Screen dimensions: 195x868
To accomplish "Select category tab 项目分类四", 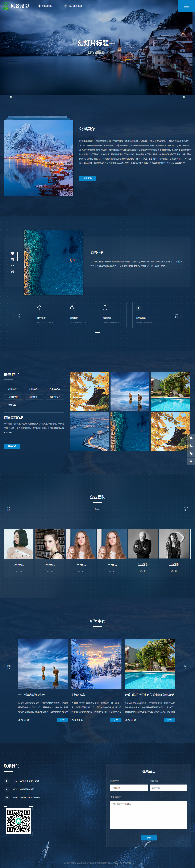I will tap(13, 397).
